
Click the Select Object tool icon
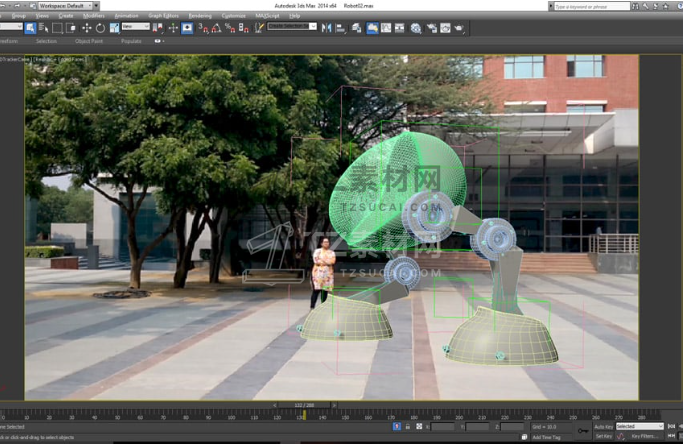coord(30,28)
